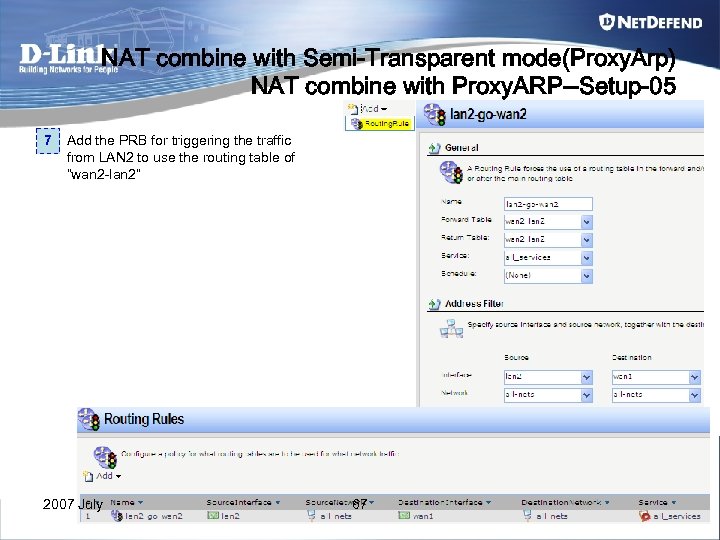Click the RoutingRule menu entry
Viewport: 720px width, 540px height.
click(380, 124)
